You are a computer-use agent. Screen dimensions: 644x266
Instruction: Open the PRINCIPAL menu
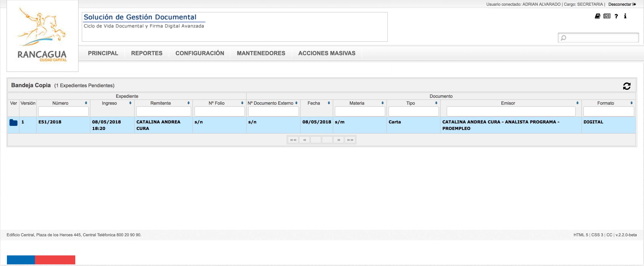[x=103, y=53]
